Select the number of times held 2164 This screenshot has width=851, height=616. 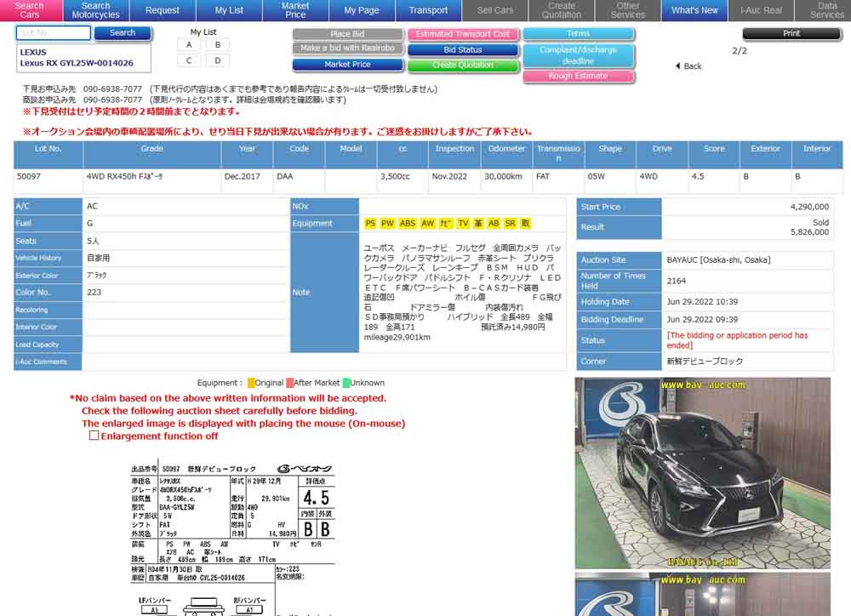(x=677, y=281)
